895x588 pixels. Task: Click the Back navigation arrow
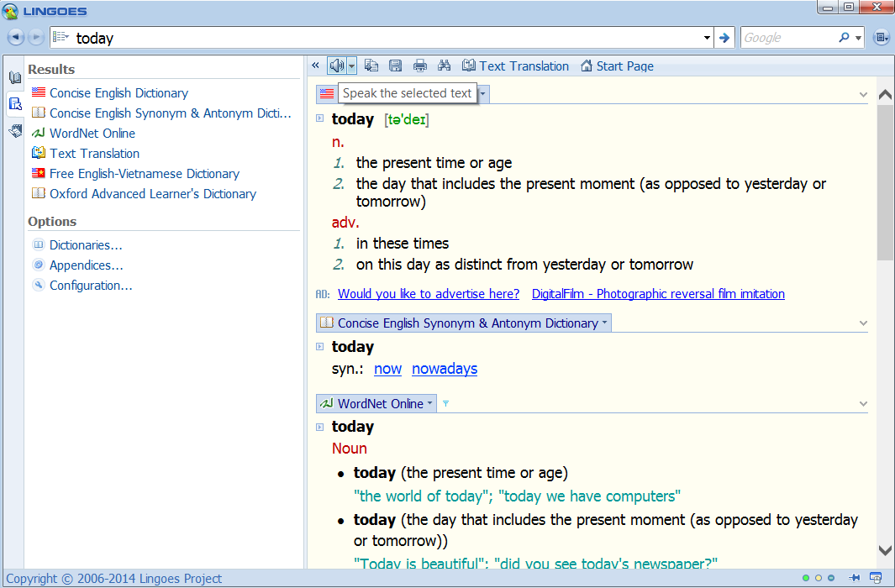coord(15,38)
